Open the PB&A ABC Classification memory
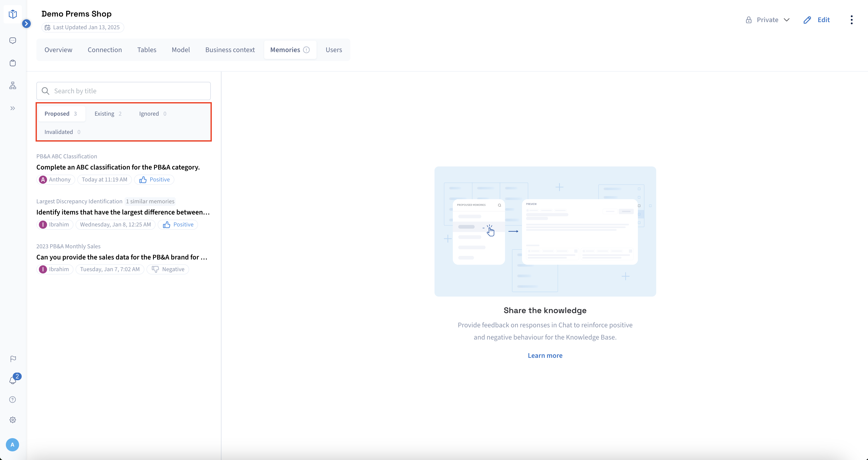Viewport: 868px width, 460px height. [x=118, y=167]
